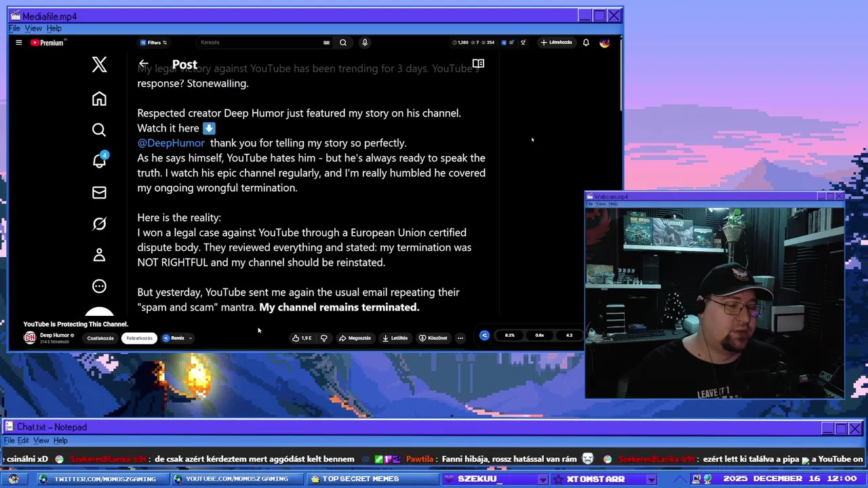The image size is (868, 488).
Task: Open reader view book icon
Action: [478, 64]
